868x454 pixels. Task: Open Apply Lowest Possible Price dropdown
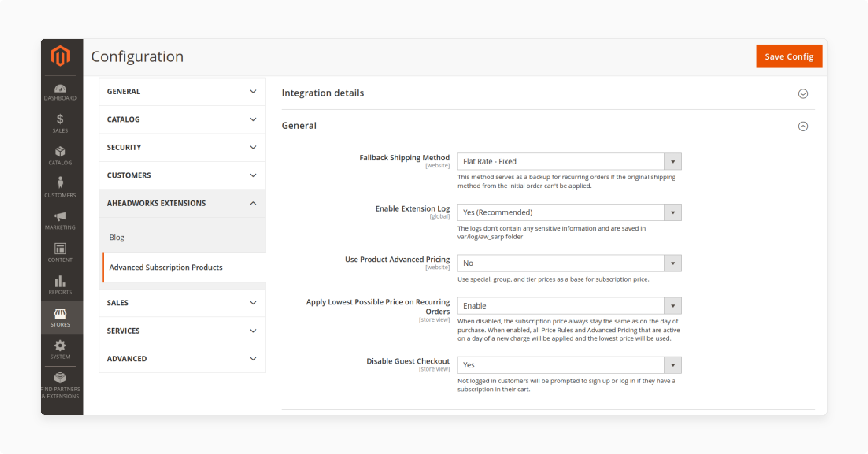569,306
